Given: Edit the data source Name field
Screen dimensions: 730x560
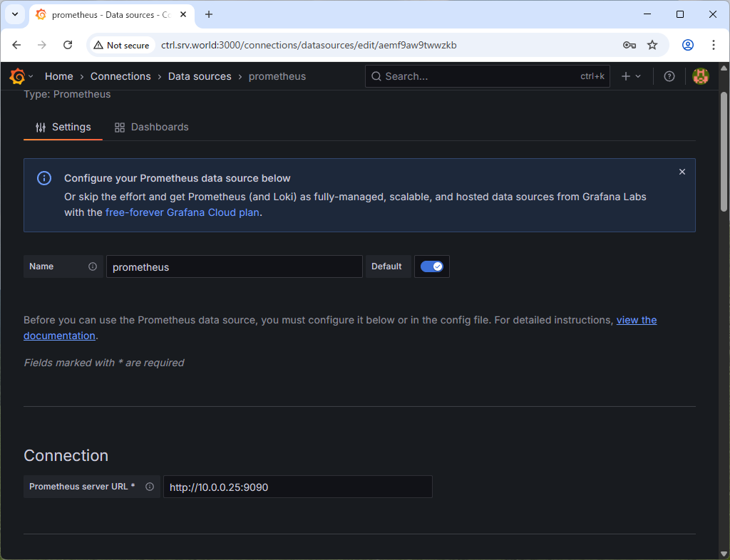Looking at the screenshot, I should (234, 266).
